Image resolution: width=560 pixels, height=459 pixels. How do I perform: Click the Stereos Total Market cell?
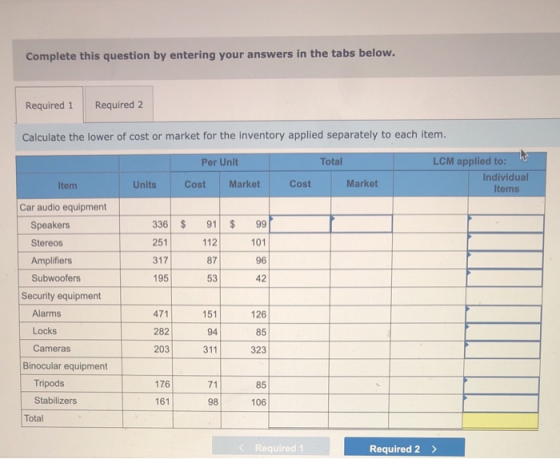(x=361, y=242)
